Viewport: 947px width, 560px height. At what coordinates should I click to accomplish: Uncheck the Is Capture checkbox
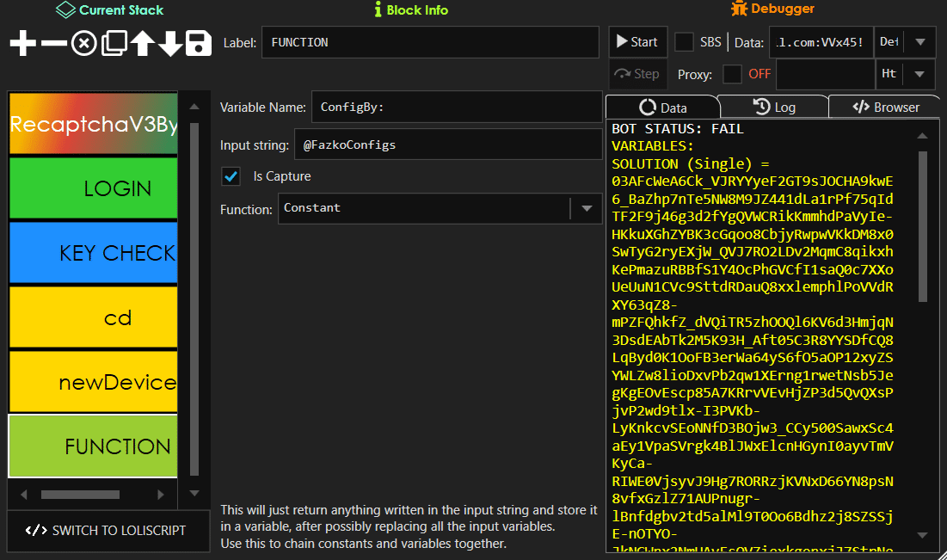231,175
